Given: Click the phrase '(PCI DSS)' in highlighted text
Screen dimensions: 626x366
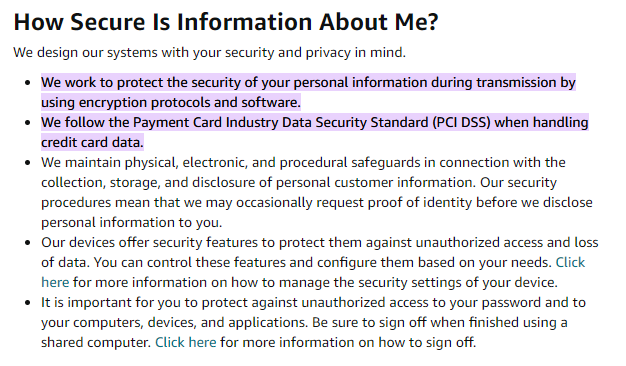Looking at the screenshot, I should point(461,122).
